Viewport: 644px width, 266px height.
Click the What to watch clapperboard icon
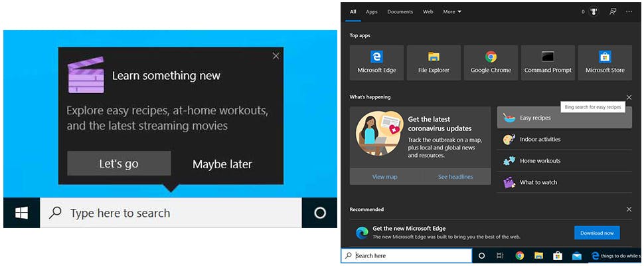(509, 182)
